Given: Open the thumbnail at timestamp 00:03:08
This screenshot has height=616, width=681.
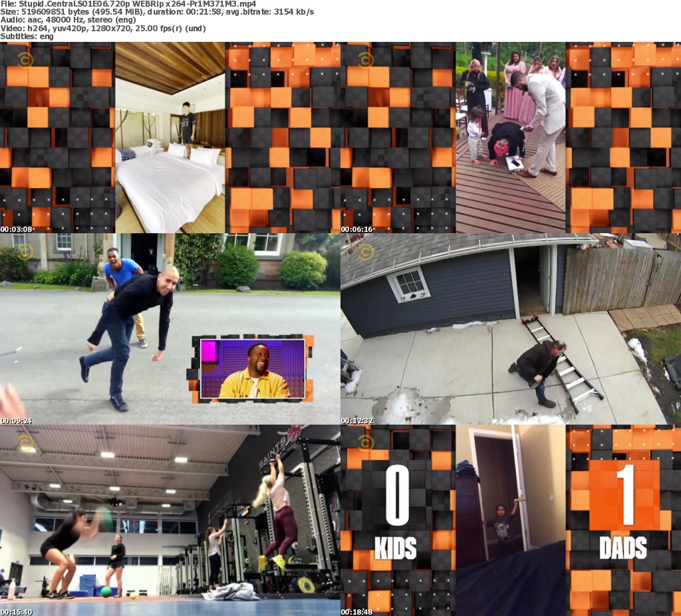Looking at the screenshot, I should [x=170, y=138].
